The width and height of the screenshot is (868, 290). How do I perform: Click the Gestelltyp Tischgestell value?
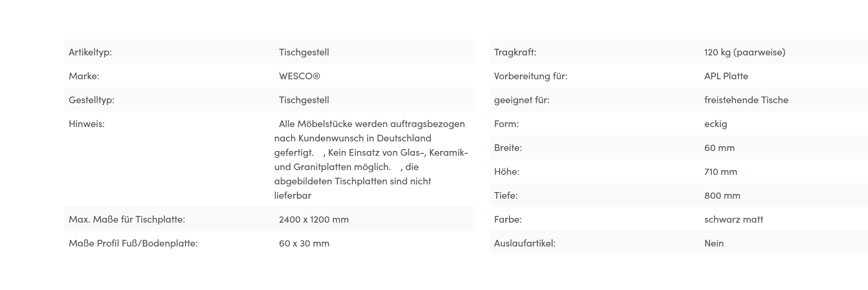coord(304,100)
